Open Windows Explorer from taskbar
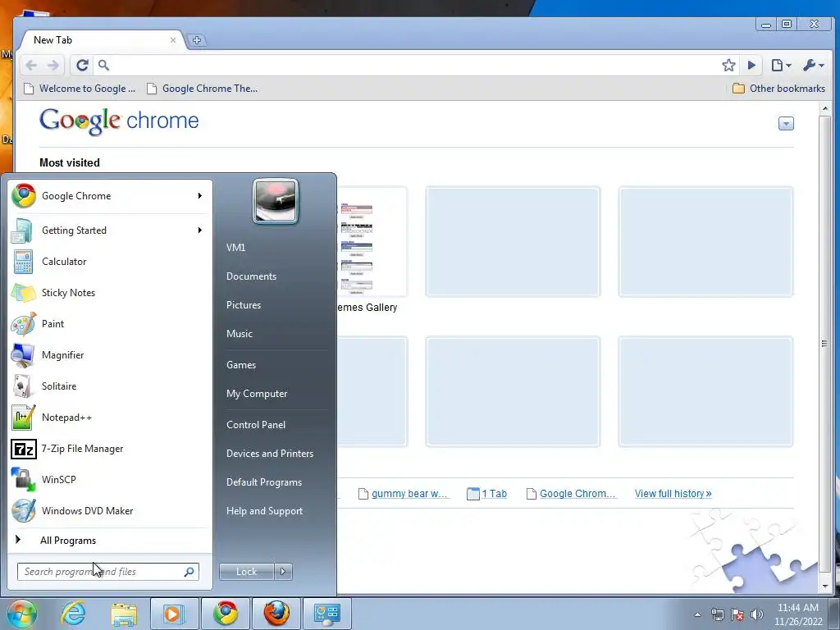 [x=124, y=614]
